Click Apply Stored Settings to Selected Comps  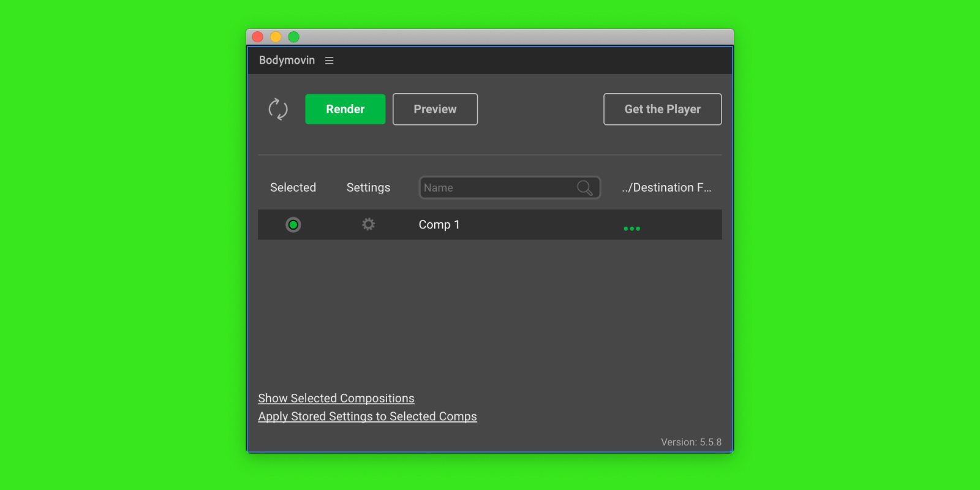[367, 417]
